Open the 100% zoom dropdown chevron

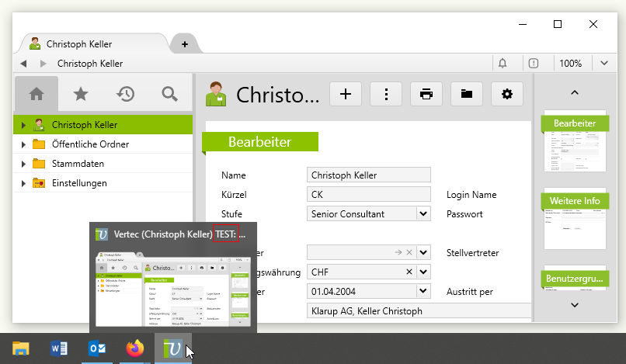604,64
